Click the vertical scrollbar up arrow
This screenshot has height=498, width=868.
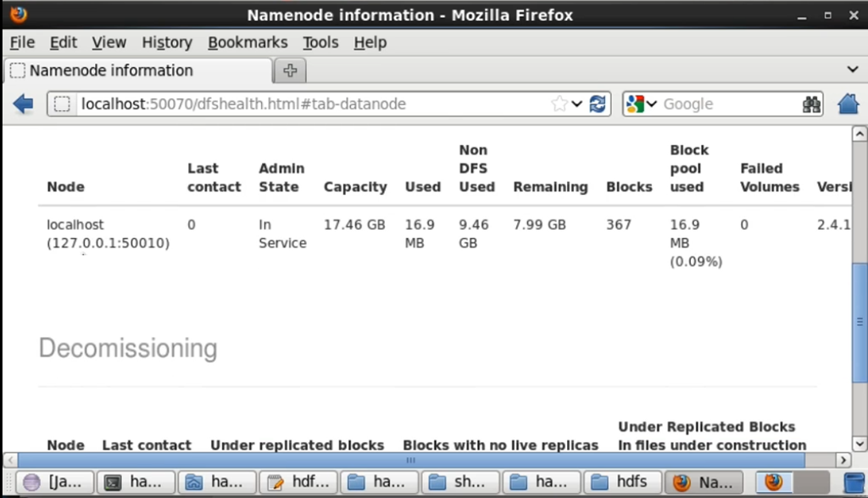tap(860, 134)
